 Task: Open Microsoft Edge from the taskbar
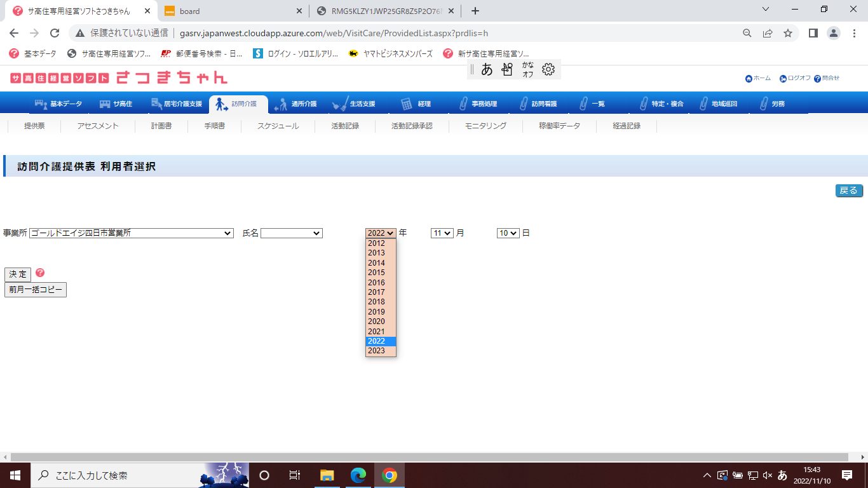[358, 475]
